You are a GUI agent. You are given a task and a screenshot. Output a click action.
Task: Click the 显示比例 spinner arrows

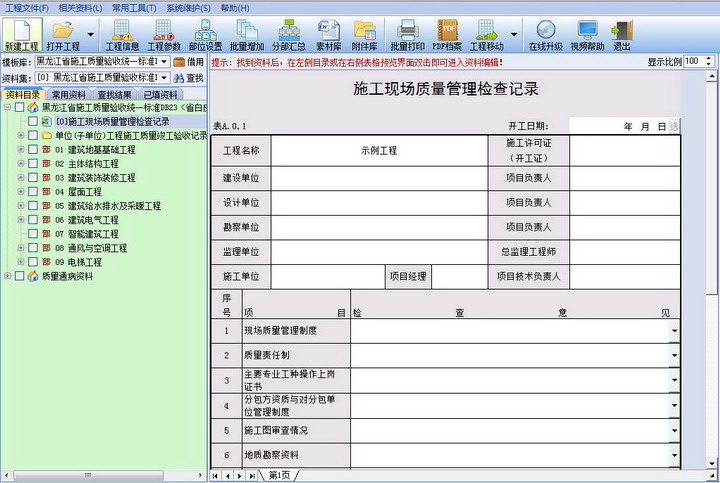(x=709, y=61)
